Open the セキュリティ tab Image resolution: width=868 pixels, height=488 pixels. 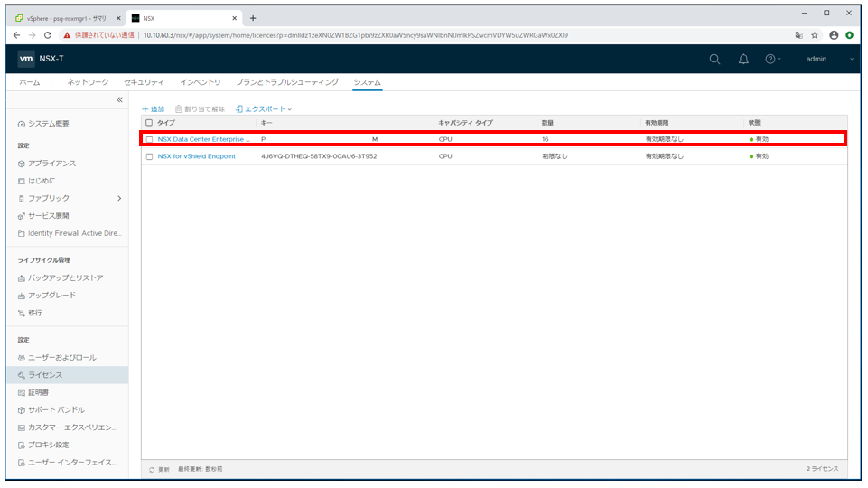click(x=144, y=82)
